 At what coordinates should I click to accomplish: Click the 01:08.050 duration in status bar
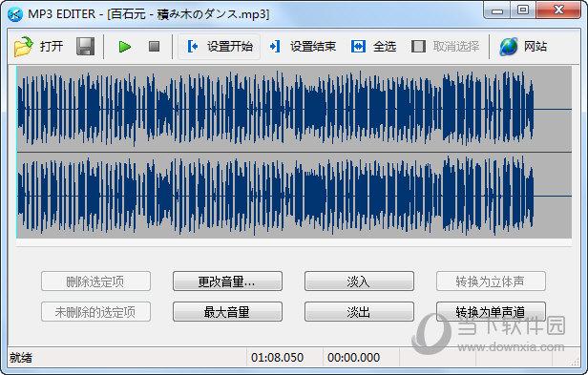277,358
